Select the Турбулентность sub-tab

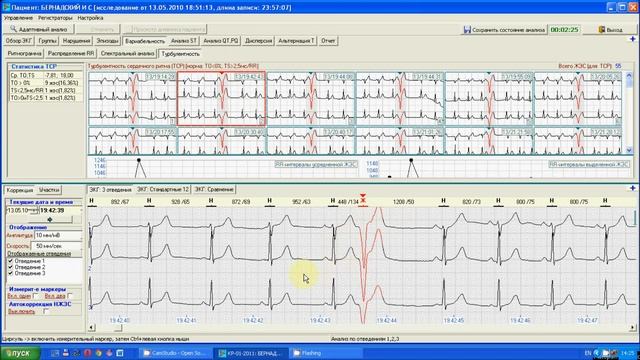click(x=180, y=53)
